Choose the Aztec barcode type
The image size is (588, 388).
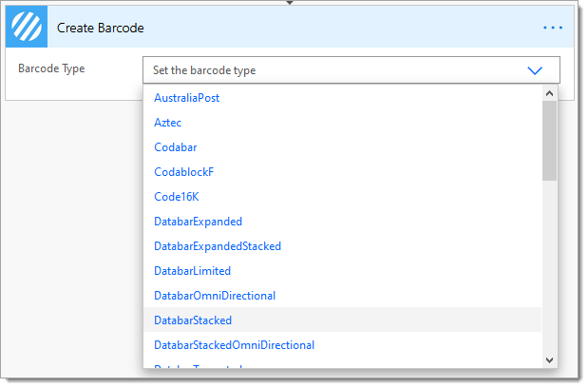click(x=167, y=123)
